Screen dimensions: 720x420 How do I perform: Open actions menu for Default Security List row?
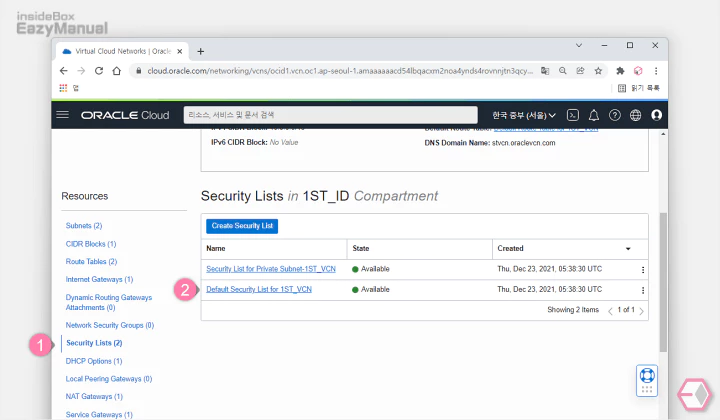tap(642, 290)
